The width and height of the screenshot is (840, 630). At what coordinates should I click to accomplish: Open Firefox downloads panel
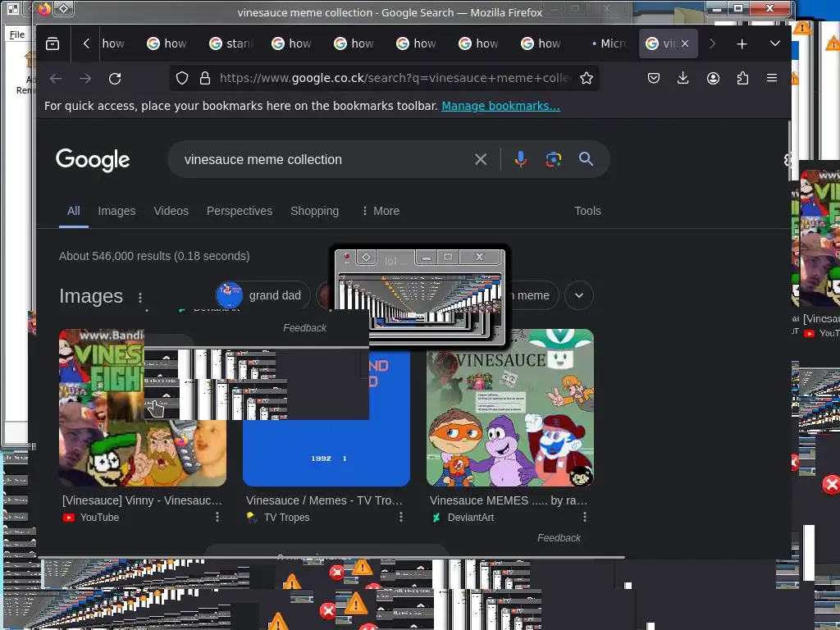click(x=683, y=78)
